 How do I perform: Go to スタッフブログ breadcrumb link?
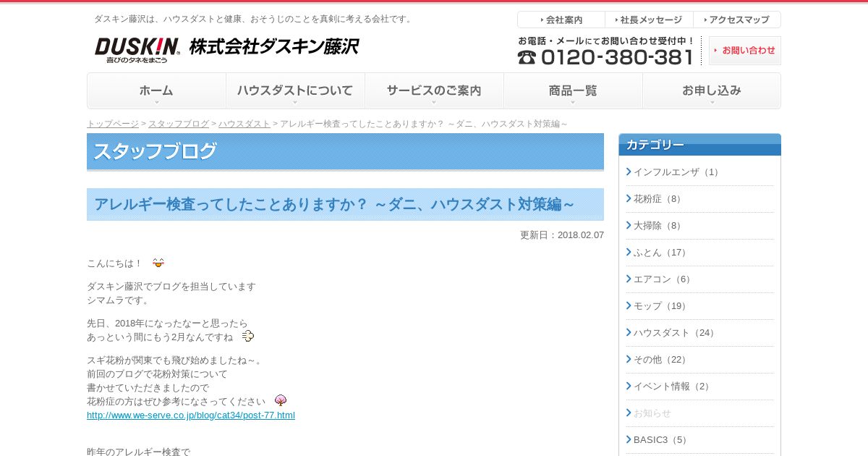click(179, 124)
